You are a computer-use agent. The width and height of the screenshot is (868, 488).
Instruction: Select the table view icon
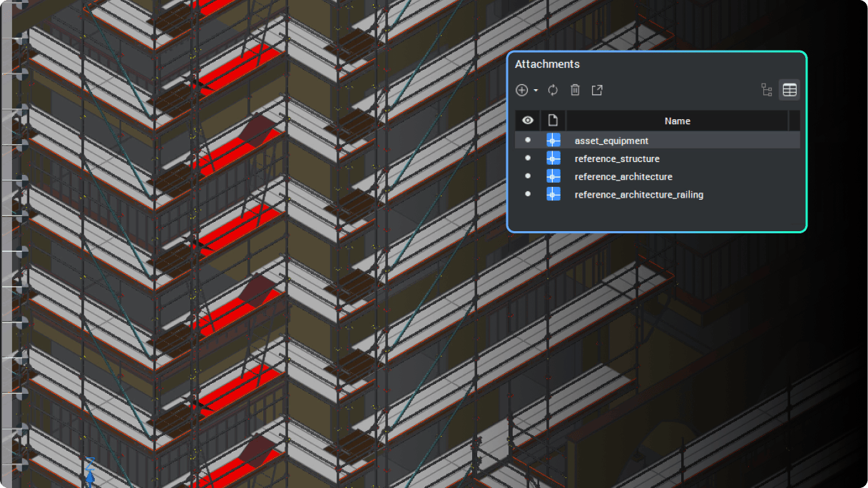coord(790,90)
